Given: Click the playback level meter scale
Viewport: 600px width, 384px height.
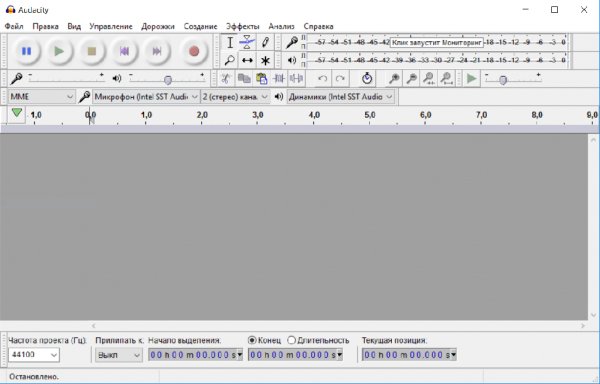Looking at the screenshot, I should coord(436,60).
